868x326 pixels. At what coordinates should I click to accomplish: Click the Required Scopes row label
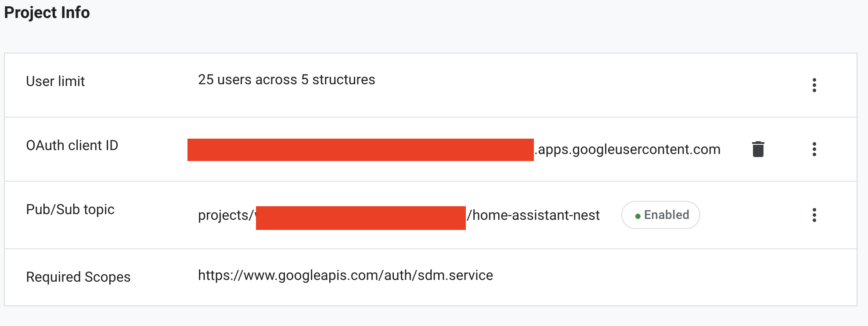(x=78, y=277)
